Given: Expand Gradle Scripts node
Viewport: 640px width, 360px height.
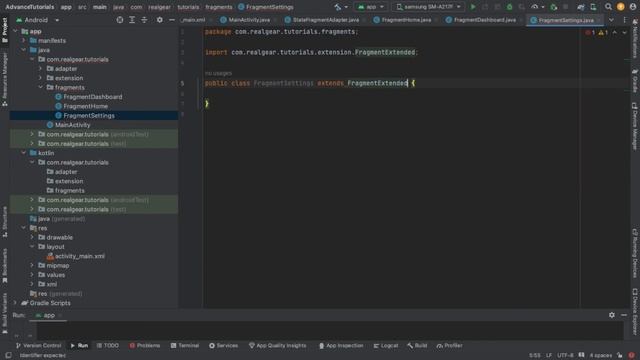Looking at the screenshot, I should coord(16,303).
